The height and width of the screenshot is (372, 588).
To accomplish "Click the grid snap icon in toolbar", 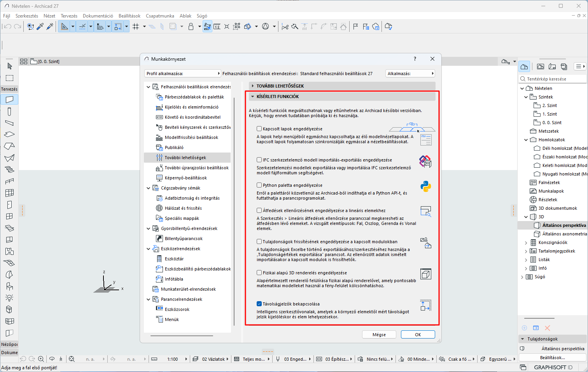I will (x=136, y=26).
